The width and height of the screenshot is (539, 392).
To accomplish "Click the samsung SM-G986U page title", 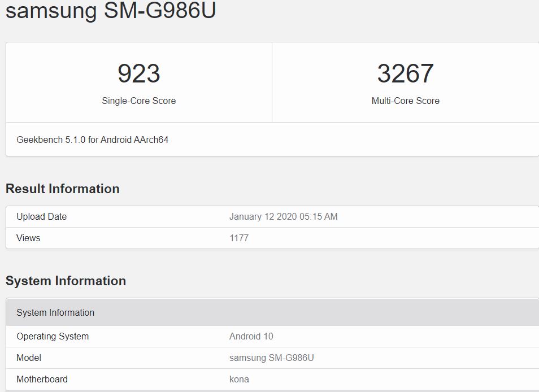I will [111, 10].
